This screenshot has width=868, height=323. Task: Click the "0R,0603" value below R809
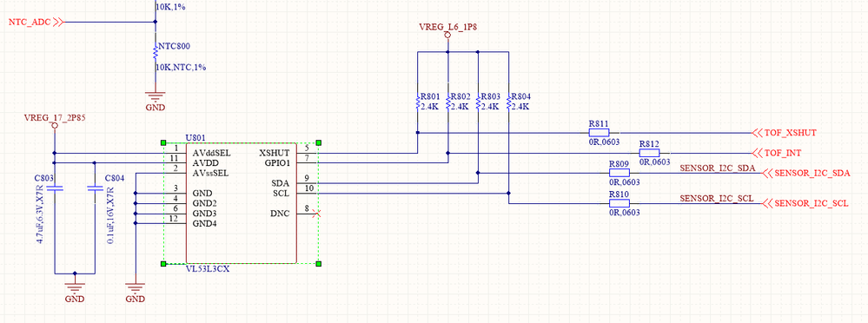[x=625, y=182]
